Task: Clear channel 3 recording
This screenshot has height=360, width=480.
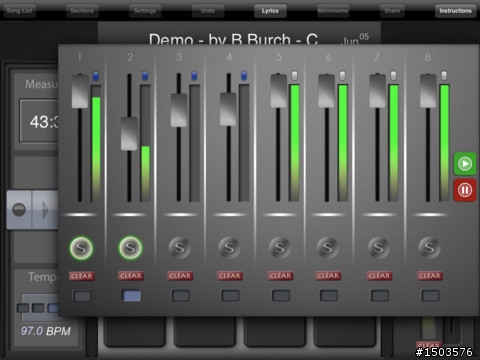Action: pos(180,276)
